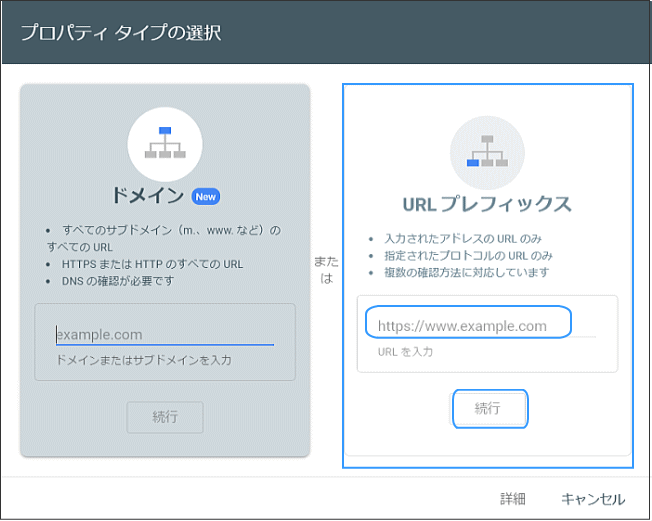652x521 pixels.
Task: Click キャンセル to dismiss the dialog
Action: coord(593,499)
